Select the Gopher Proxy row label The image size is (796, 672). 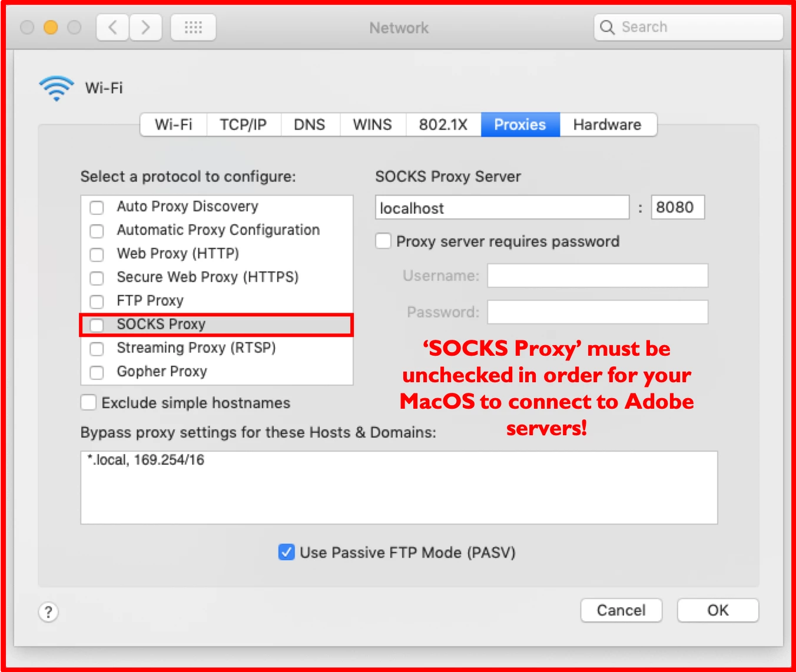(162, 372)
